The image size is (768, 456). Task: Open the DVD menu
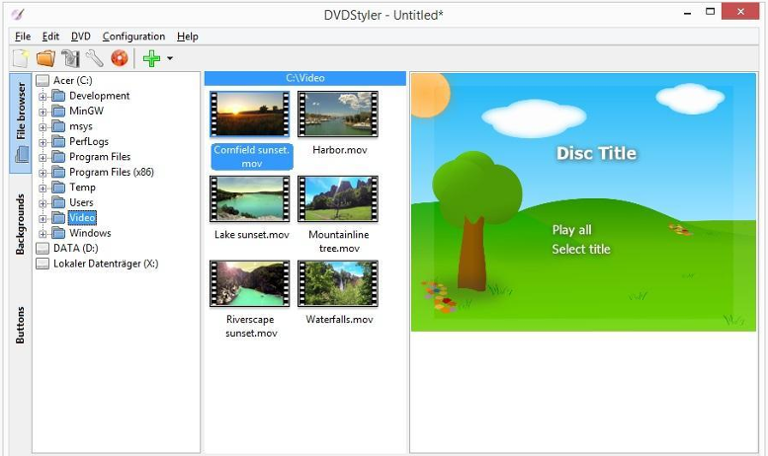[x=80, y=37]
